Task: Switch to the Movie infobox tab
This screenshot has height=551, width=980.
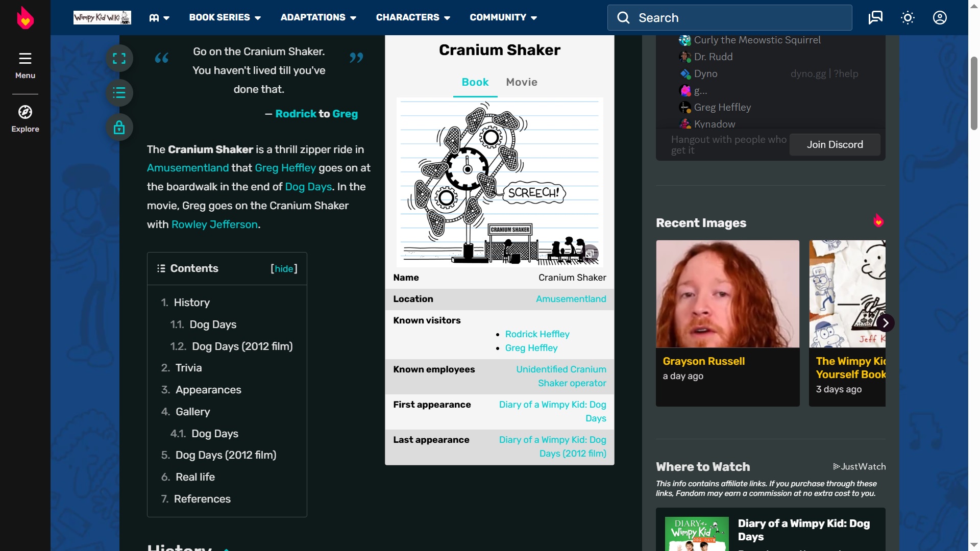Action: 522,82
